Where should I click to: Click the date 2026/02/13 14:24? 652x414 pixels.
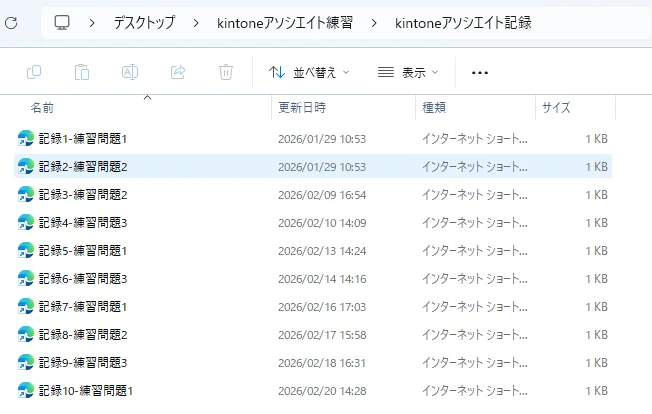tap(322, 251)
